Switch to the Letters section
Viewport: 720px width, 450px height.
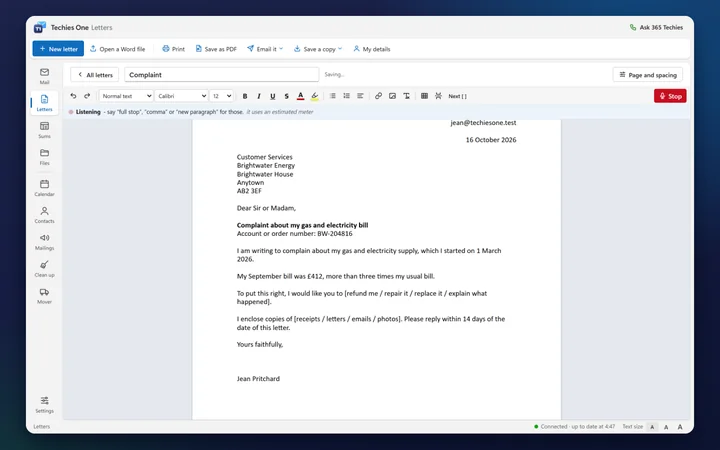click(x=45, y=103)
